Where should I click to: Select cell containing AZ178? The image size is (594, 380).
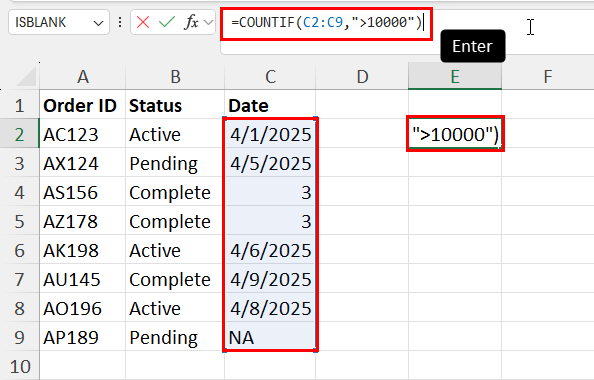(83, 221)
